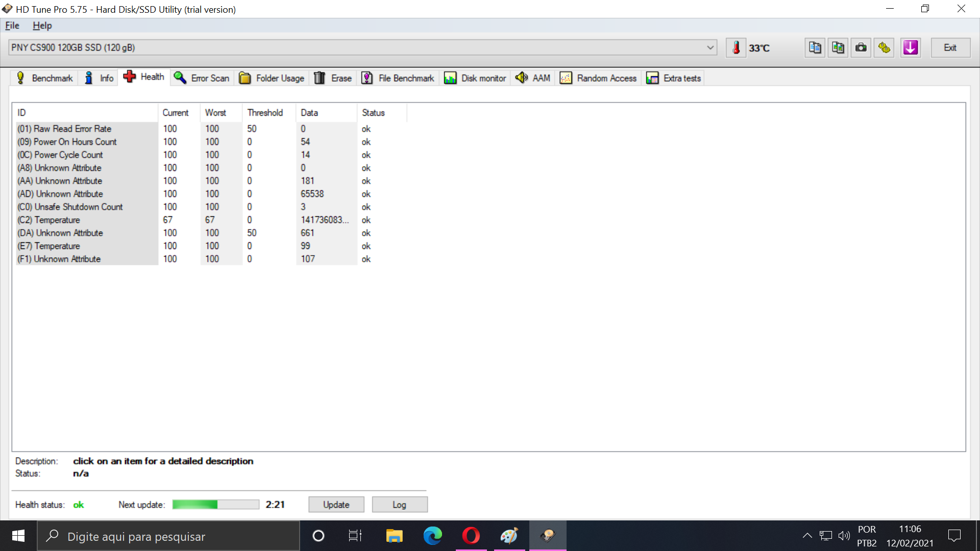
Task: Click the Exit button
Action: 950,47
